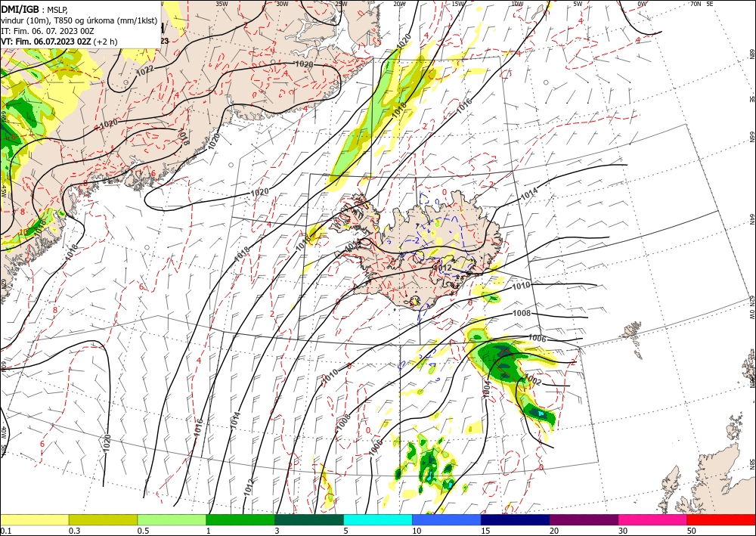Pick the cyan 5–10 legend swatch
756x536 pixels.
point(378,519)
